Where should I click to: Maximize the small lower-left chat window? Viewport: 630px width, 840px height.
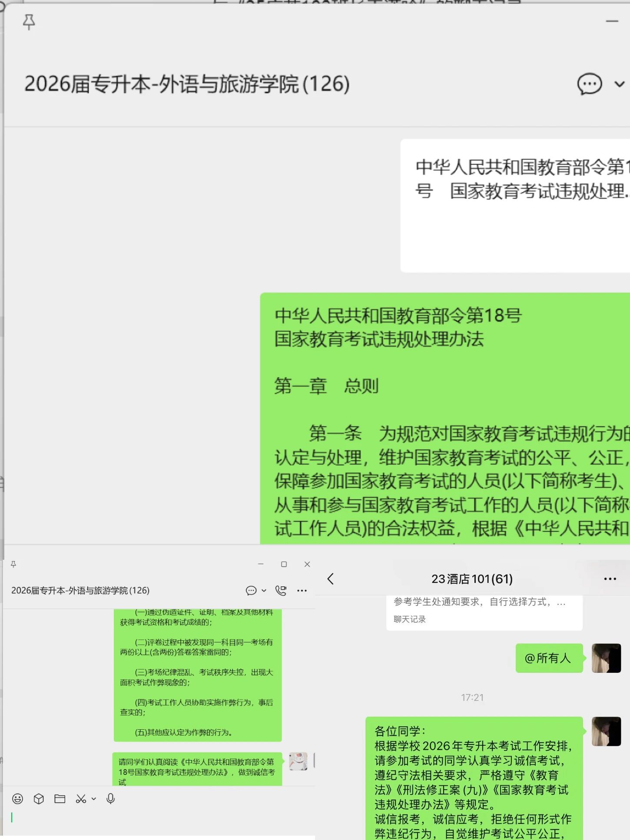coord(284,564)
